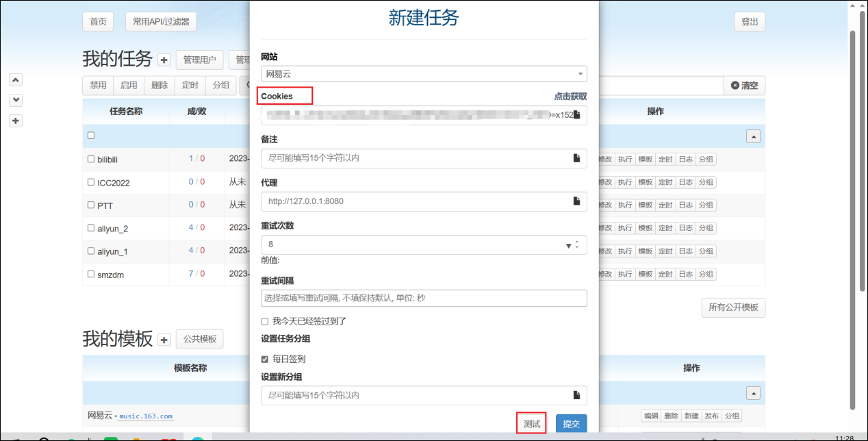Check the 我今天已经签过到了 checkbox
868x441 pixels.
tap(265, 321)
